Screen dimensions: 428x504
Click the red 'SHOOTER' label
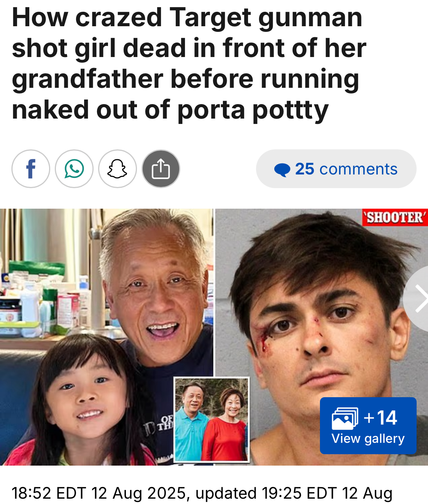click(x=395, y=217)
